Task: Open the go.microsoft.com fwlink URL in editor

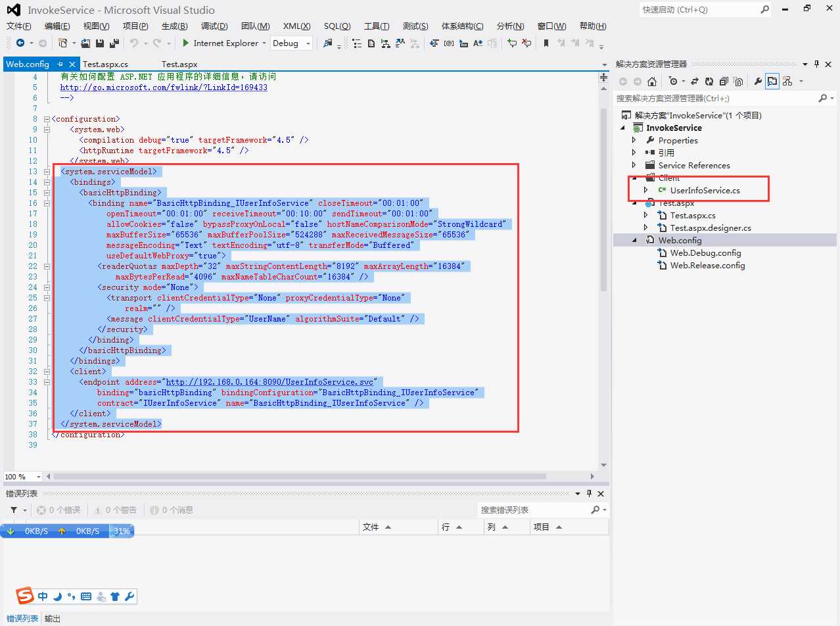Action: tap(164, 87)
